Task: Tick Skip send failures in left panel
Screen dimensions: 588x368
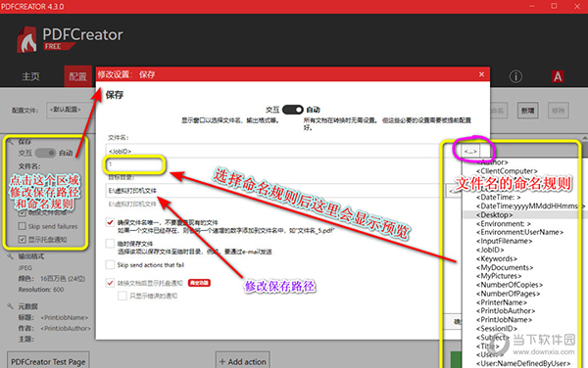Action: [x=23, y=226]
